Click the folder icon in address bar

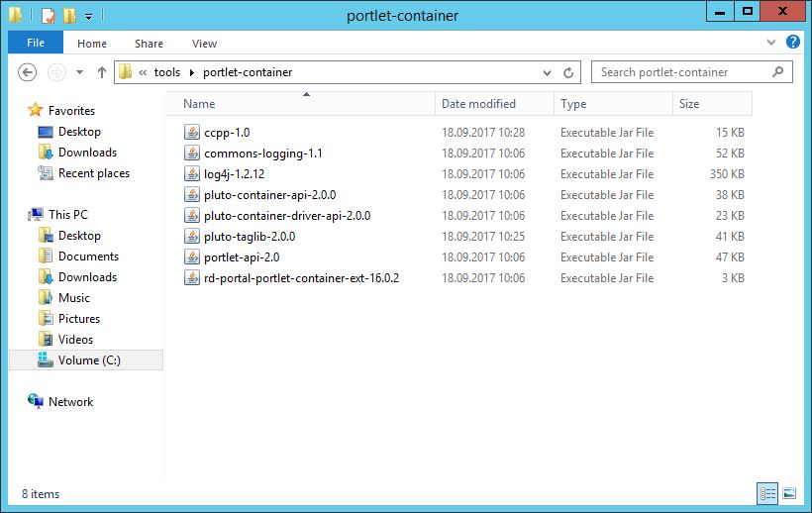click(125, 72)
